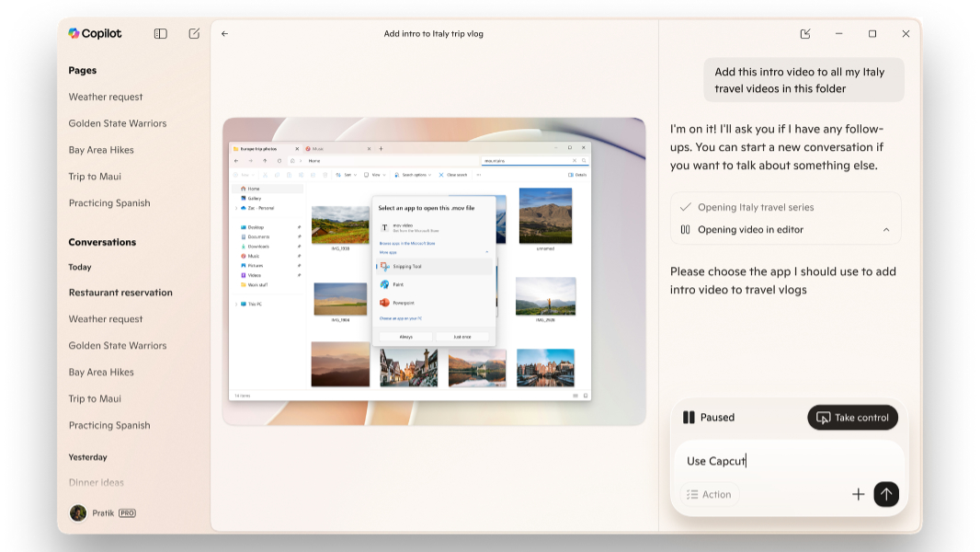Open the Dinner ideas conversation
Screen dimensions: 980x552
pos(97,482)
